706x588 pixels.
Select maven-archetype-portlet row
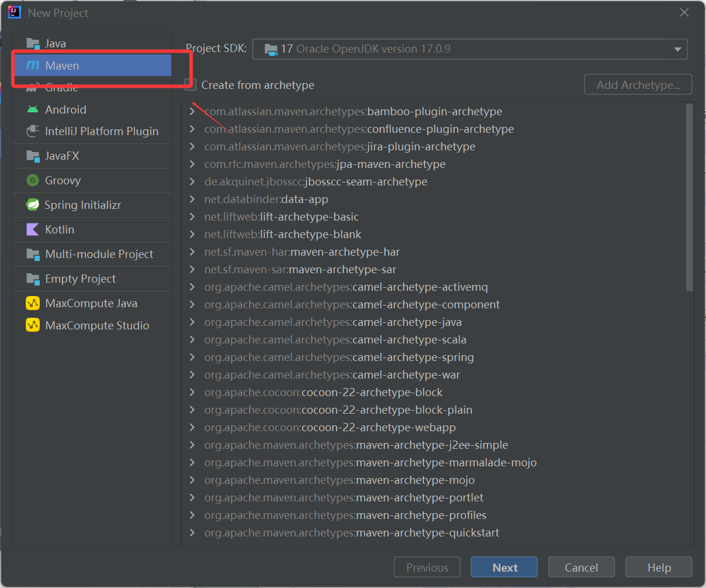[433, 497]
